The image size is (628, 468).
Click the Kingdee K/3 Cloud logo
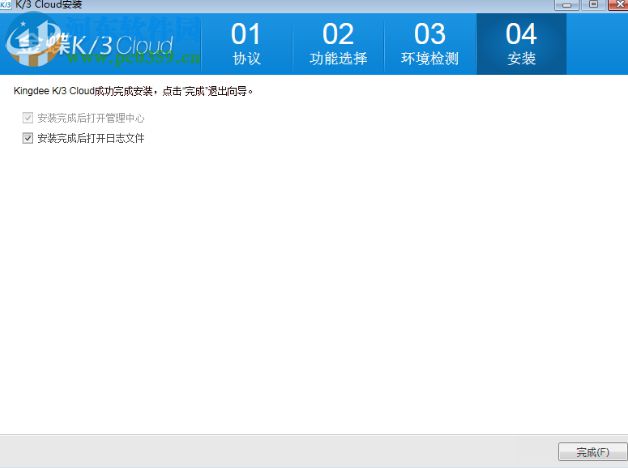point(91,44)
